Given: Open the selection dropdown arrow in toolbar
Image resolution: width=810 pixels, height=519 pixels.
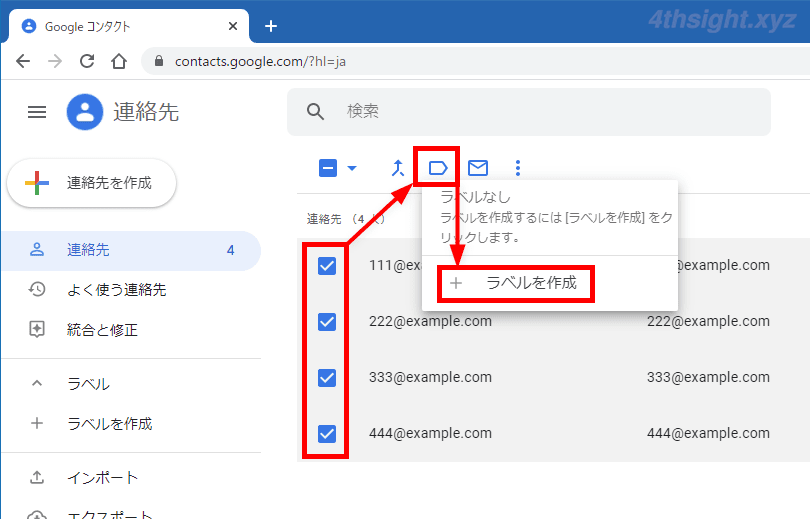Looking at the screenshot, I should (x=352, y=168).
